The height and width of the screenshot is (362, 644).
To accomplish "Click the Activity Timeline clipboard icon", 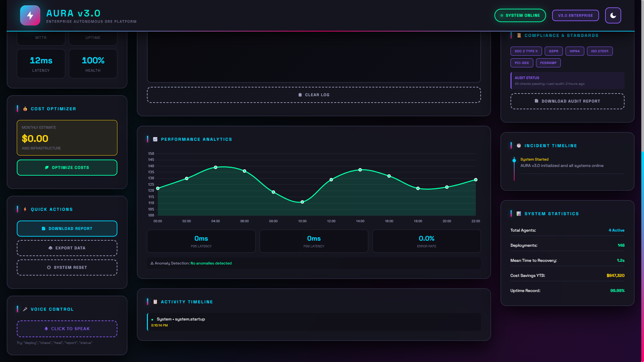I will pyautogui.click(x=155, y=302).
